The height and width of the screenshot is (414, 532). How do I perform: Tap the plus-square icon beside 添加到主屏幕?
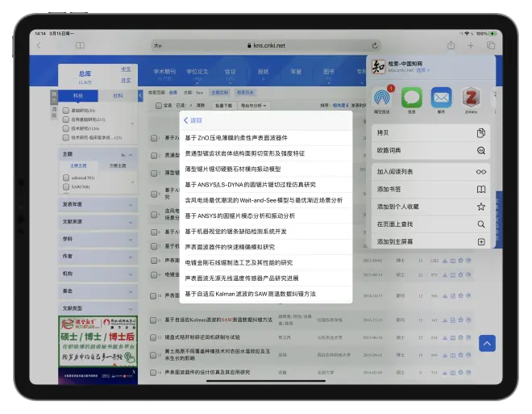coord(480,242)
